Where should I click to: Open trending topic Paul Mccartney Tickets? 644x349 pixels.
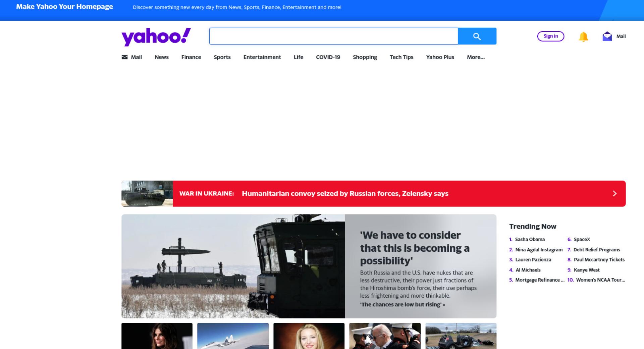[x=599, y=260]
